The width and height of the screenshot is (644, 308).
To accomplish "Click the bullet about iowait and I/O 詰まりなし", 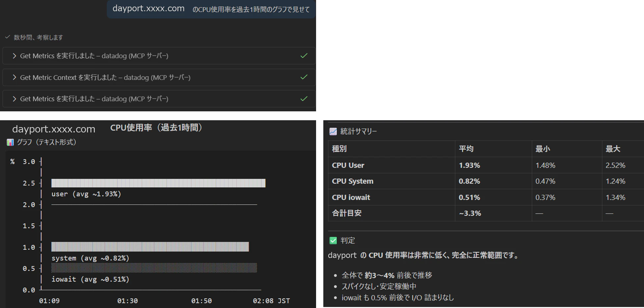I will coord(398,298).
